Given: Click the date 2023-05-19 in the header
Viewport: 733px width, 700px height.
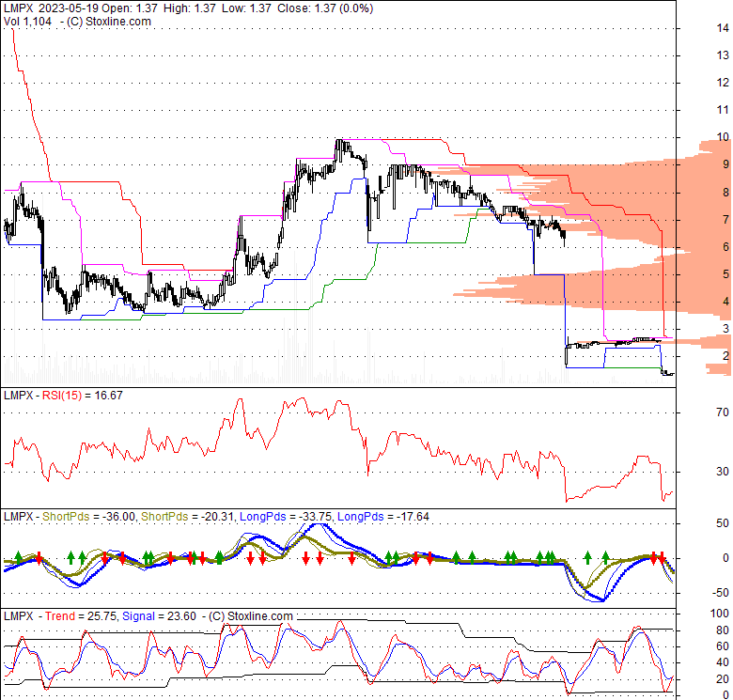Looking at the screenshot, I should coord(70,8).
